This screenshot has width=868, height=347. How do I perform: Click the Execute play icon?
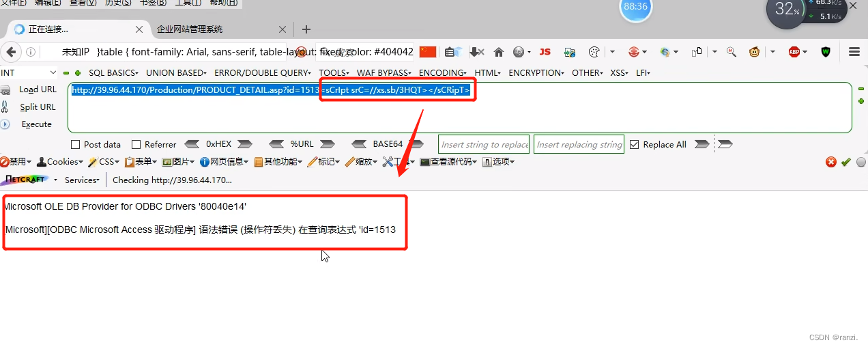pyautogui.click(x=5, y=124)
